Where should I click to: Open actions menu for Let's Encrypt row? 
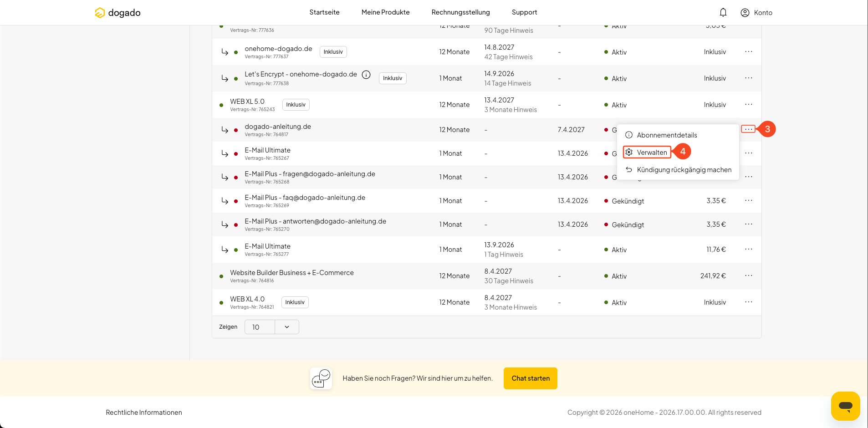coord(749,78)
